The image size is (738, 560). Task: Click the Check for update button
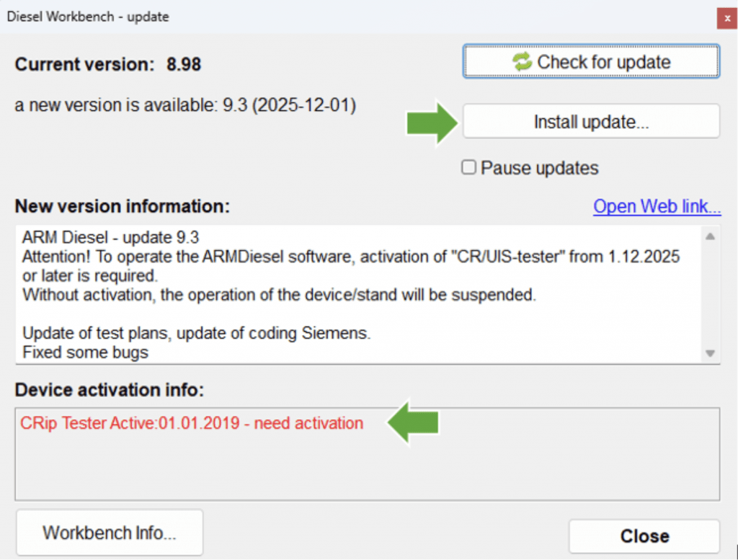coord(591,62)
